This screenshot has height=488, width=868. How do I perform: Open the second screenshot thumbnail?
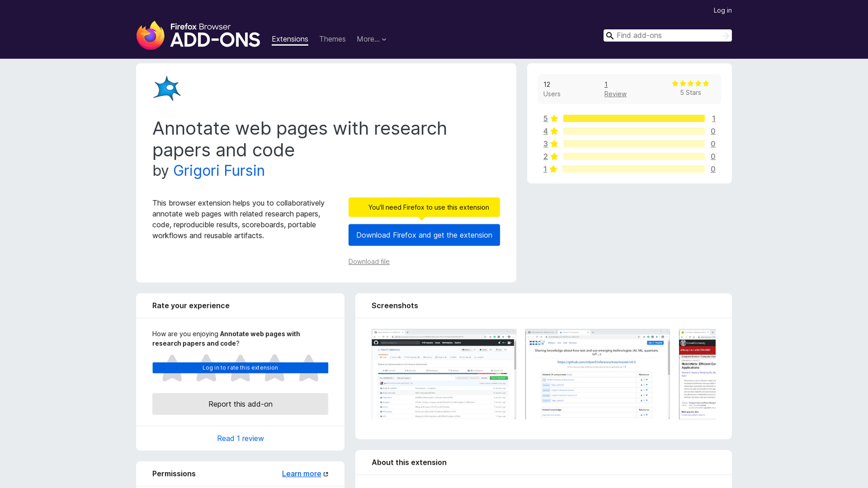pyautogui.click(x=597, y=374)
